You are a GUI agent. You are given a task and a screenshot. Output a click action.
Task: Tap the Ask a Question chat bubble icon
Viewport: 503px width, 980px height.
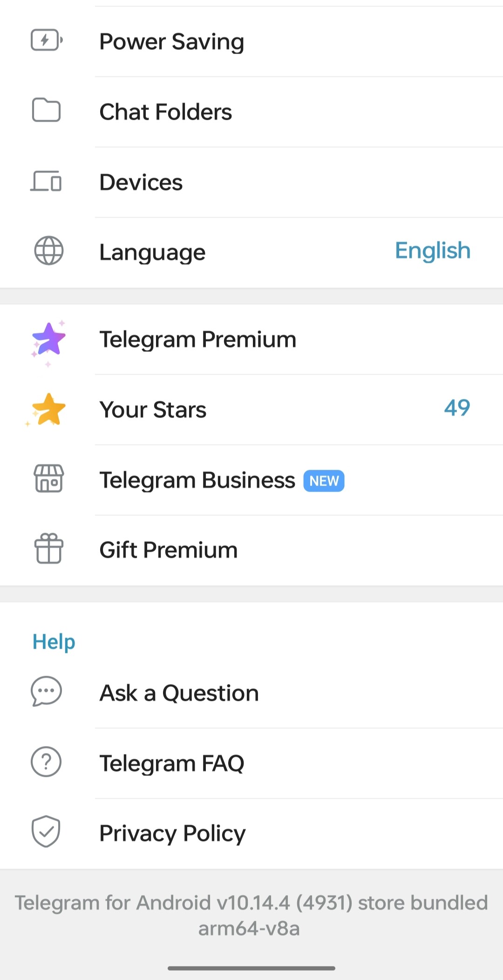pos(46,691)
